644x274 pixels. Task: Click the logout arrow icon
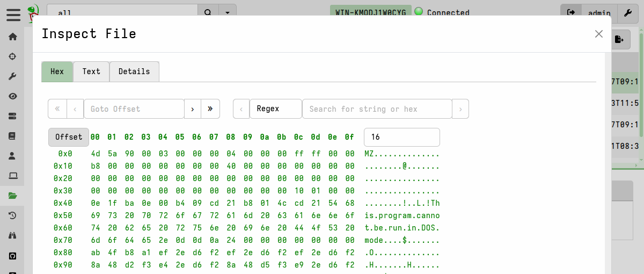(x=570, y=13)
